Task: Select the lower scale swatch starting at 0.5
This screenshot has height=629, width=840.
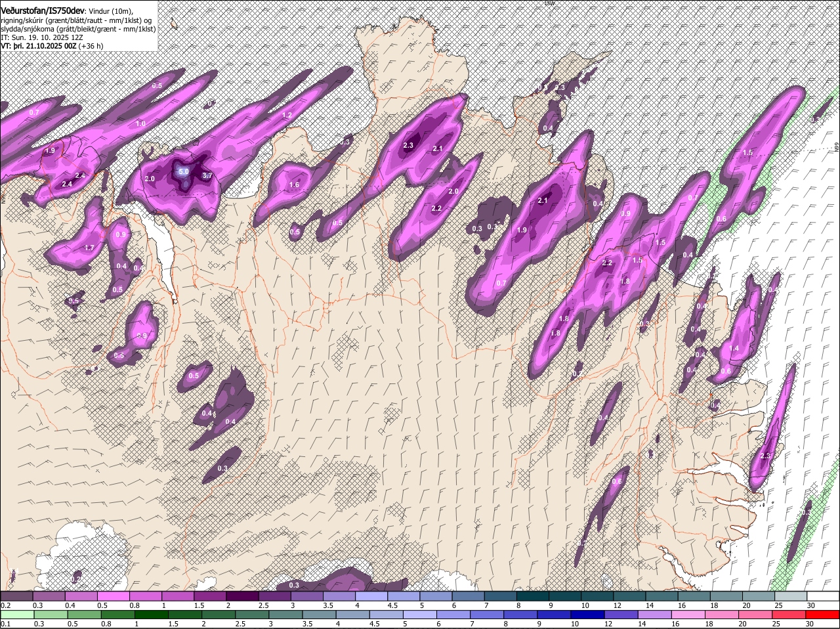Action: (x=83, y=615)
